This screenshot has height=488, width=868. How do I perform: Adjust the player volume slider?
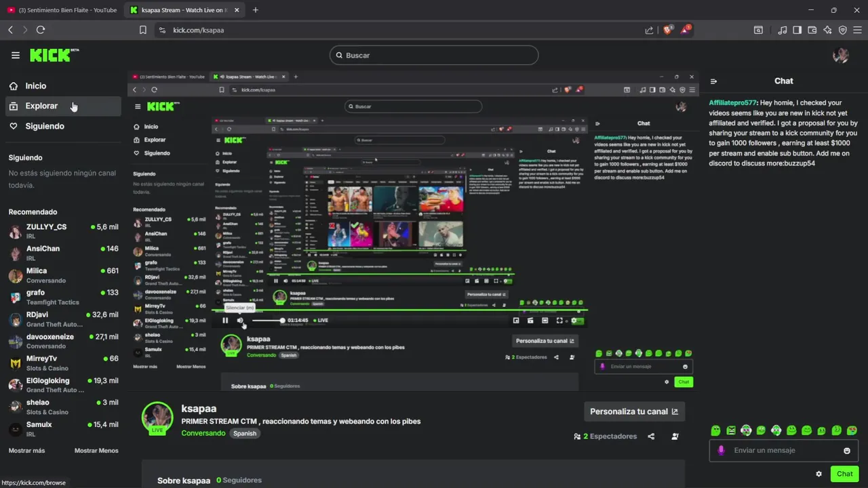pos(268,321)
